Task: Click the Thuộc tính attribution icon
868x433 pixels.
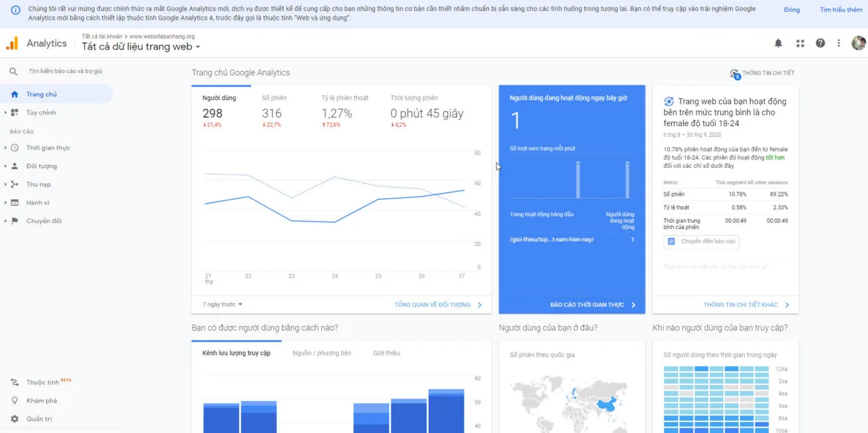Action: [x=14, y=382]
